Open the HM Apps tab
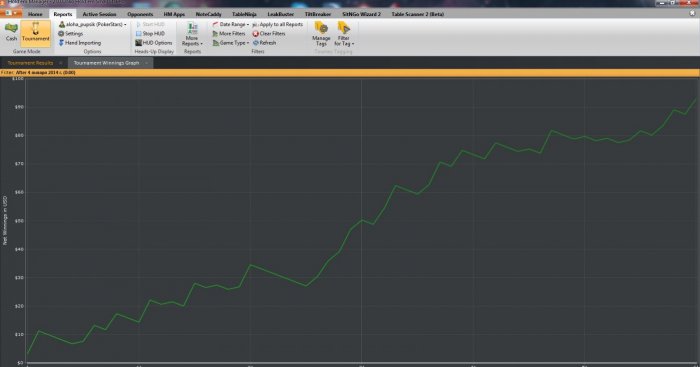 coord(174,14)
